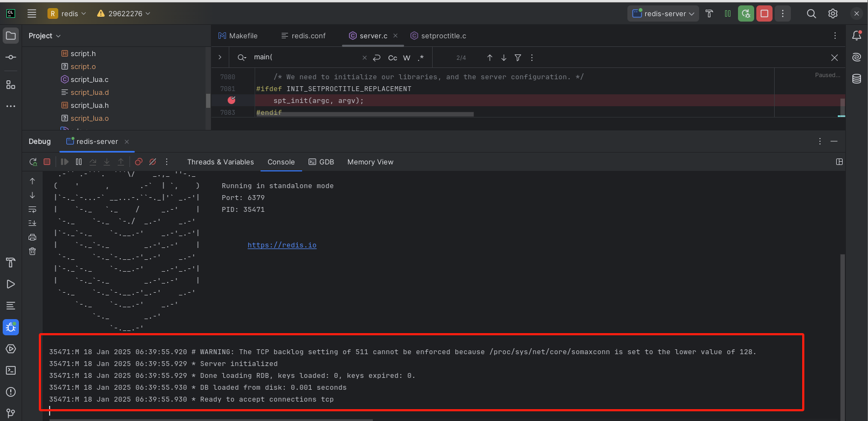
Task: Open the Services tool window in left sidebar
Action: point(11,349)
